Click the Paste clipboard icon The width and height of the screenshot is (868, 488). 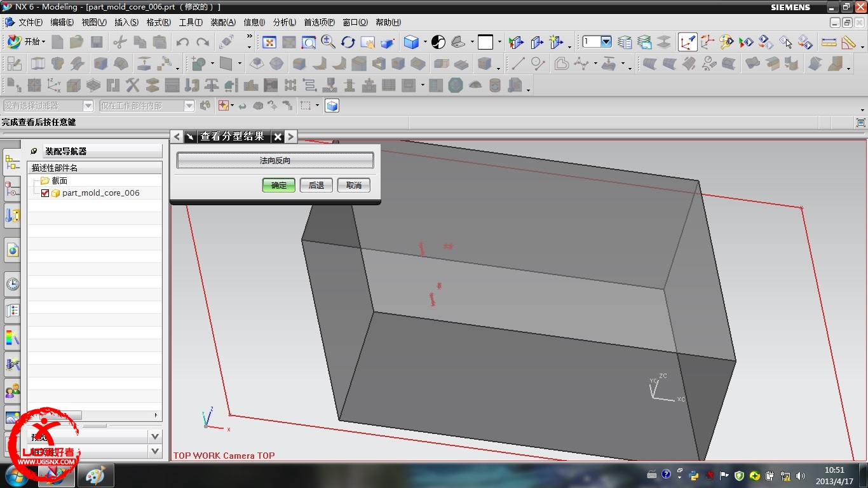pyautogui.click(x=160, y=43)
